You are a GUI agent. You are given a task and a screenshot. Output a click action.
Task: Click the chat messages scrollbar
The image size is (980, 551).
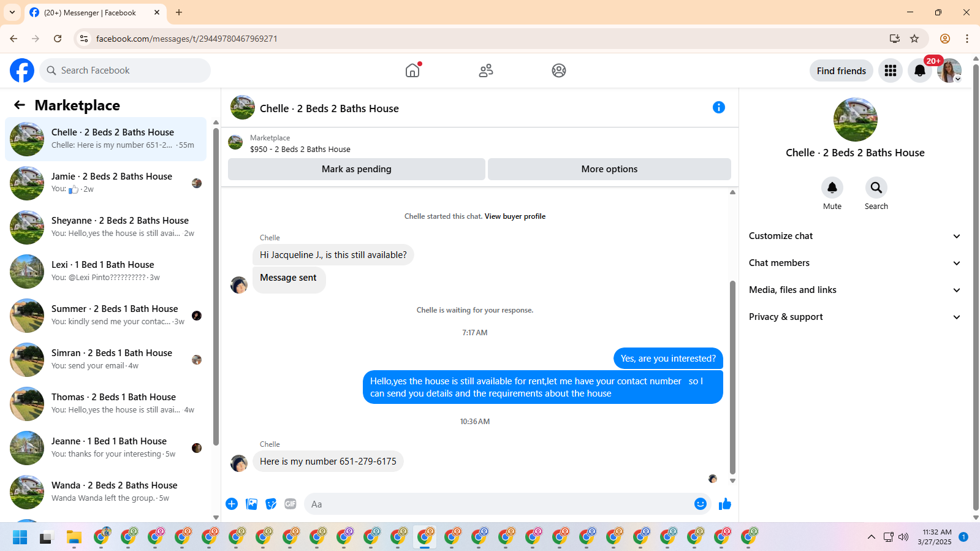pos(732,377)
